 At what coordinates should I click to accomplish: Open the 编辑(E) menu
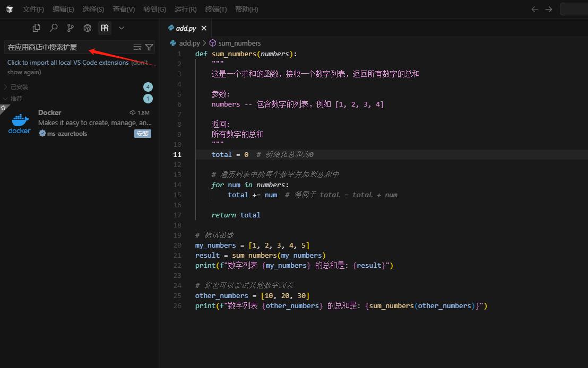63,10
